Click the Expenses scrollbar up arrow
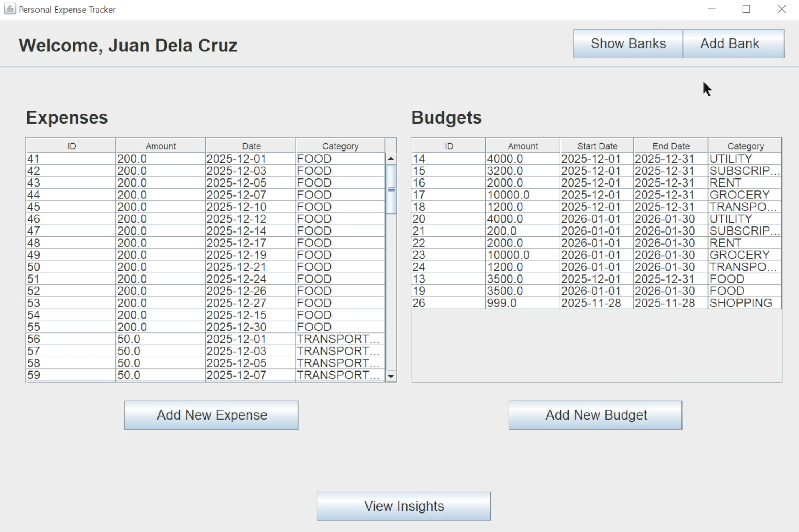The width and height of the screenshot is (799, 532). tap(391, 159)
